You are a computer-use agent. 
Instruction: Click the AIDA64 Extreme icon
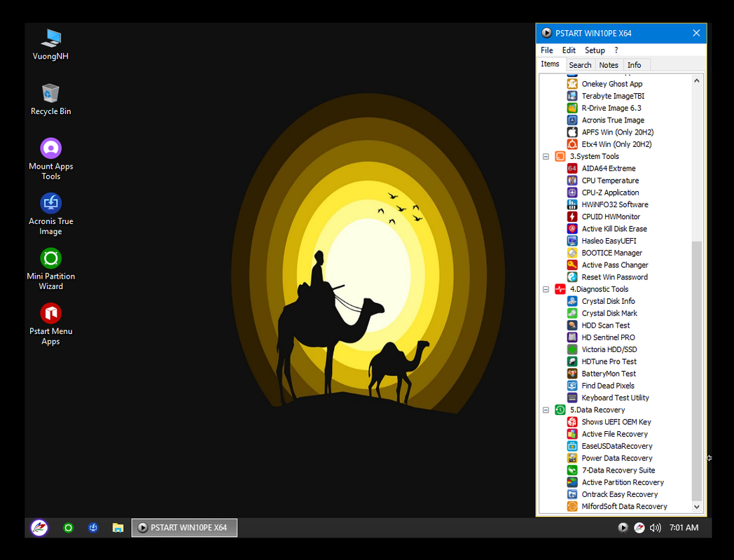coord(572,169)
